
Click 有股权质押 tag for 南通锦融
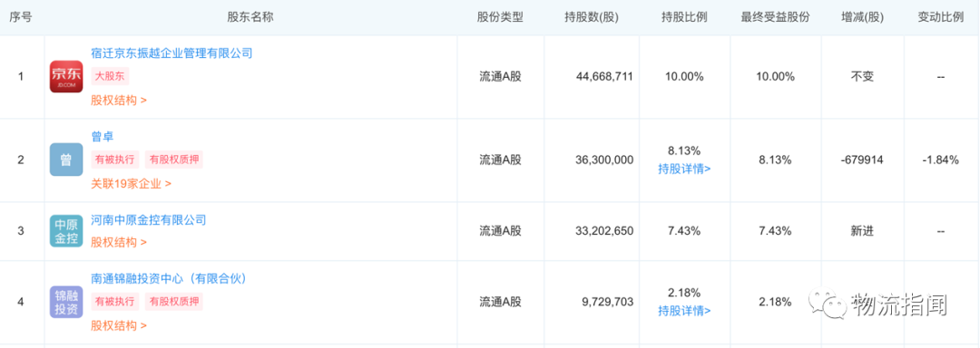173,302
